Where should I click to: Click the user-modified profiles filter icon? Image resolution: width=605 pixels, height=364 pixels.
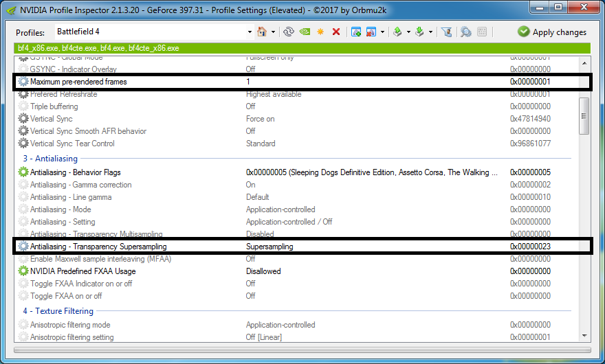coord(446,32)
